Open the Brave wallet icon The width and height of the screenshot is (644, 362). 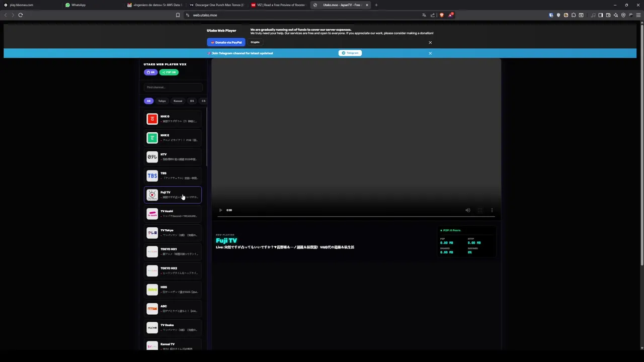608,15
